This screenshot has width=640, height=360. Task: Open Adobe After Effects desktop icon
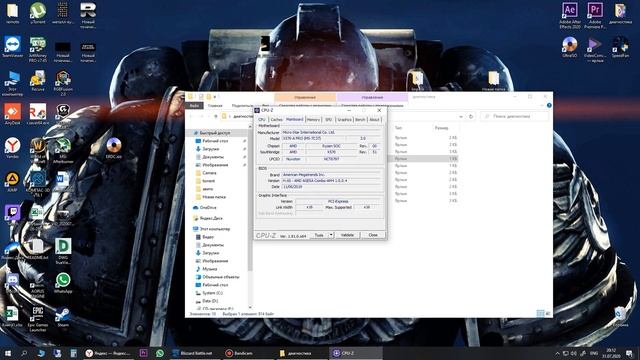tap(570, 15)
